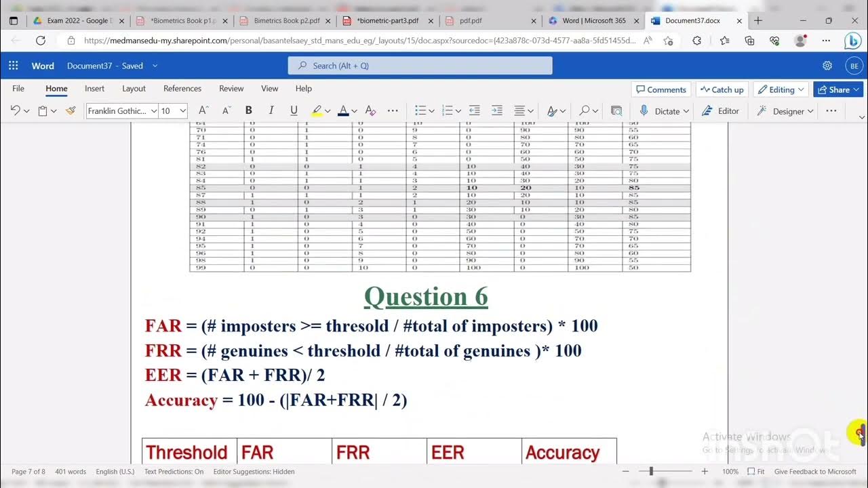Toggle italic formatting
The image size is (868, 488).
coord(271,110)
